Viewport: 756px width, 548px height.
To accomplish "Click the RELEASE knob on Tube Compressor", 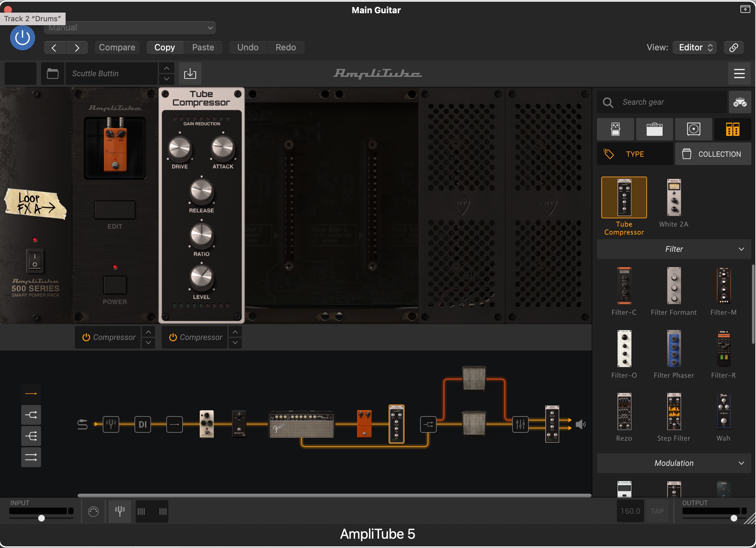I will click(x=201, y=191).
